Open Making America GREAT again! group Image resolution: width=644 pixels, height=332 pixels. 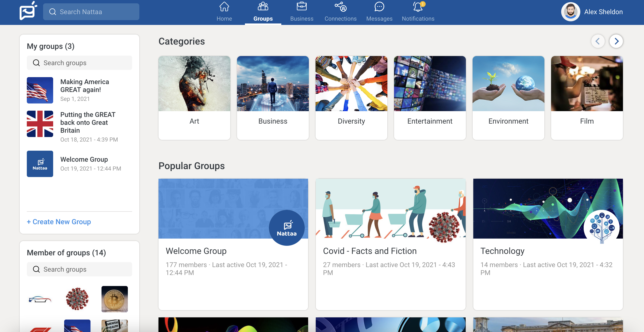point(85,86)
